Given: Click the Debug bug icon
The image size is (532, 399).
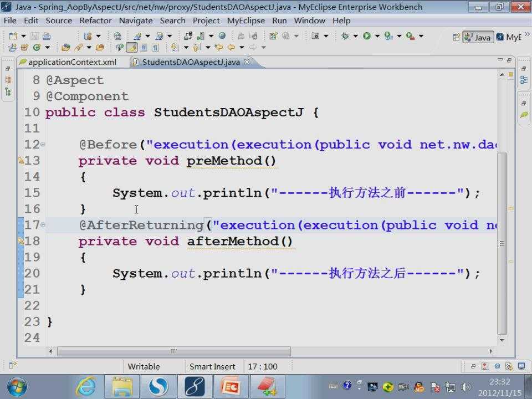Looking at the screenshot, I should 345,35.
